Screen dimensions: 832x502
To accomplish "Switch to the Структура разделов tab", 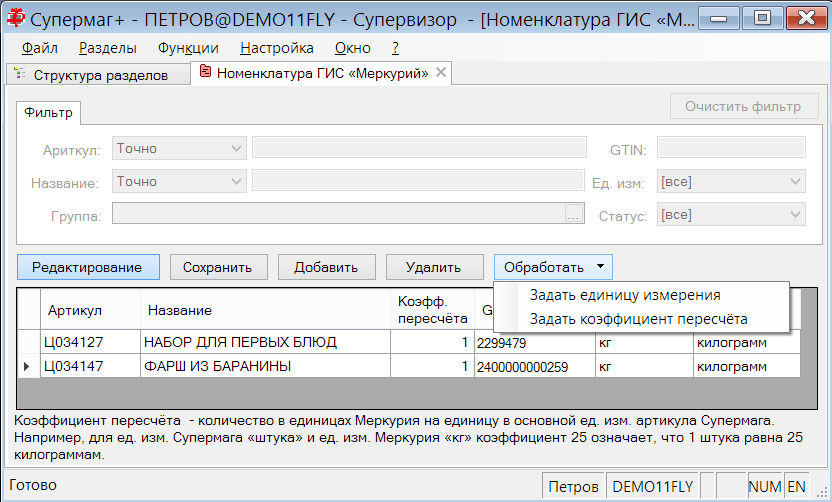I will pos(98,74).
